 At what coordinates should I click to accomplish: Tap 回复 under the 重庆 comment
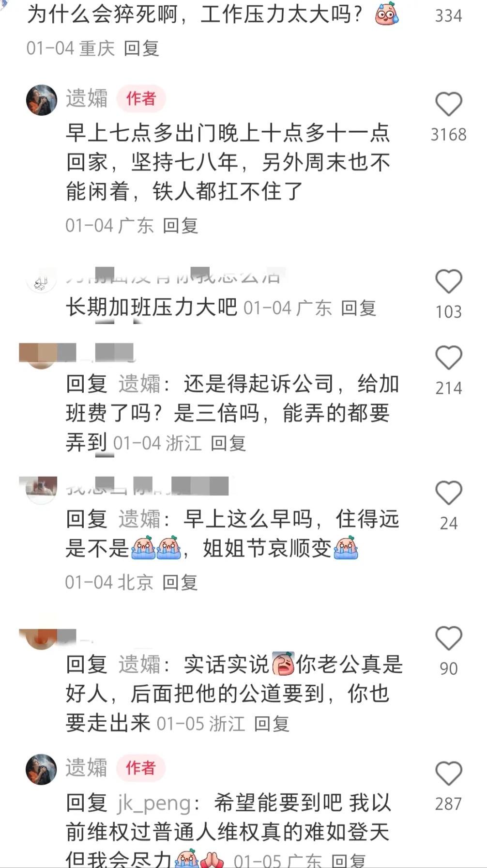tap(141, 48)
